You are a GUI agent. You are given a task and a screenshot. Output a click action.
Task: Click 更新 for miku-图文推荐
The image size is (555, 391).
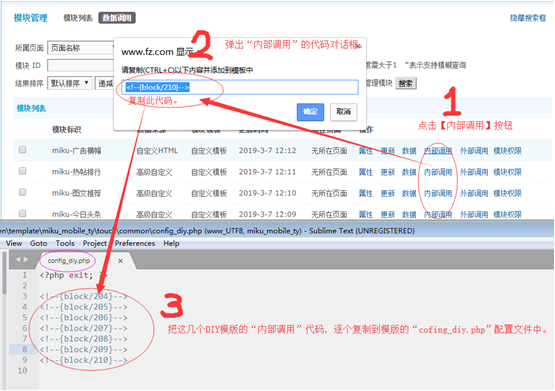388,193
